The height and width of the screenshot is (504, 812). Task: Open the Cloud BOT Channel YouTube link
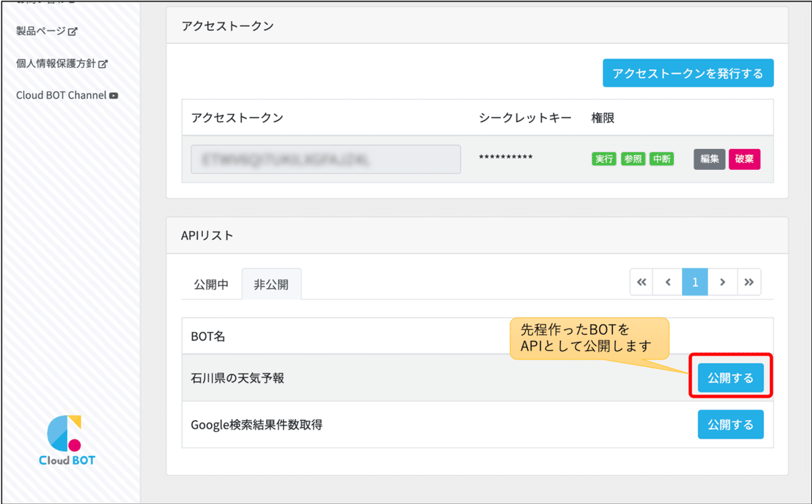pyautogui.click(x=67, y=95)
